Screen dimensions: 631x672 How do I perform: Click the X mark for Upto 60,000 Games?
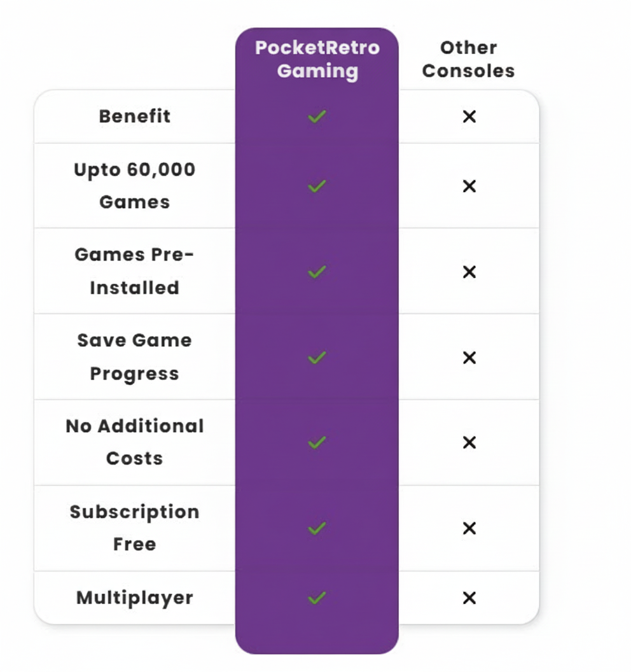point(469,186)
